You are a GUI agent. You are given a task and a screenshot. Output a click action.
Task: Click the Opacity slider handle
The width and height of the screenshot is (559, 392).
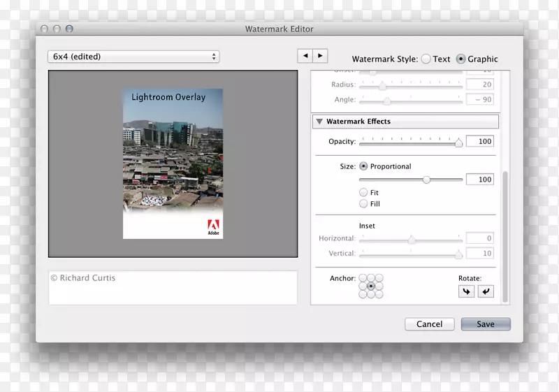pyautogui.click(x=458, y=143)
